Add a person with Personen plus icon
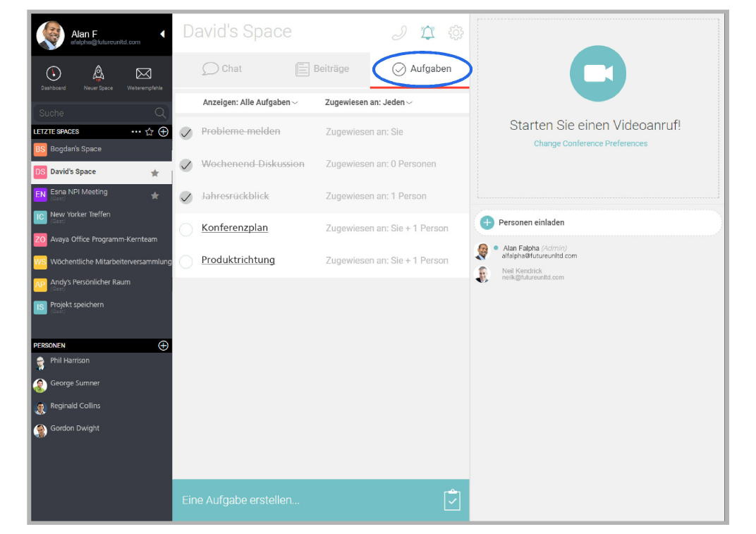756x534 pixels. 163,346
